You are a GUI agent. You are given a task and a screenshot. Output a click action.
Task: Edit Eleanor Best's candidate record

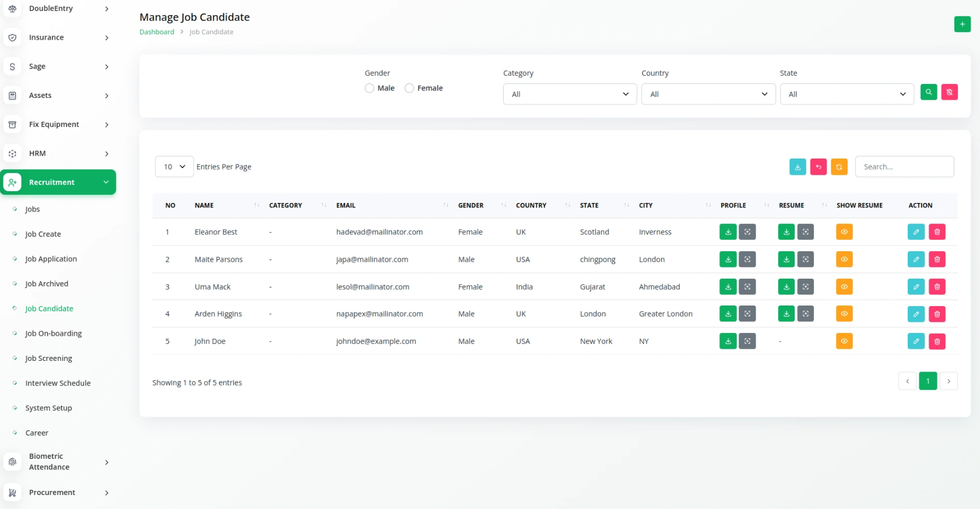[916, 232]
